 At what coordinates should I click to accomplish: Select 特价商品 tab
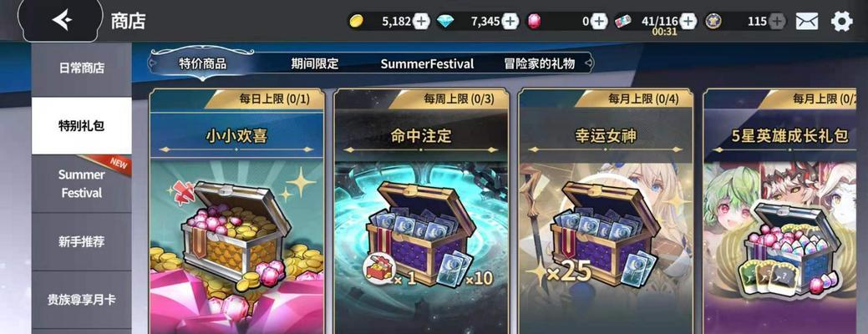click(x=203, y=63)
